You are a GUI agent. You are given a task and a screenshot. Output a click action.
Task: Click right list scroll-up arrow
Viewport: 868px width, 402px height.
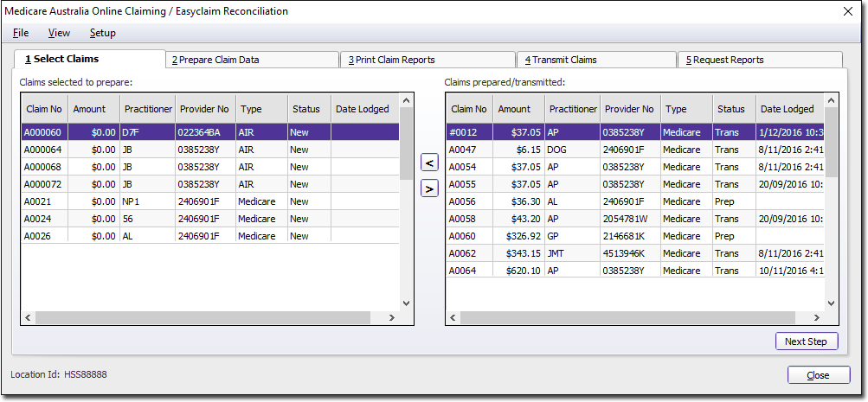(832, 100)
